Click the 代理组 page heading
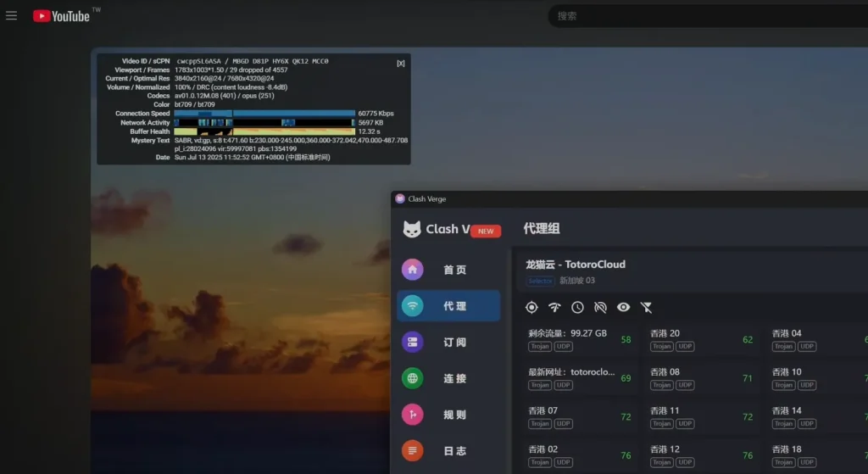The height and width of the screenshot is (474, 868). coord(542,228)
